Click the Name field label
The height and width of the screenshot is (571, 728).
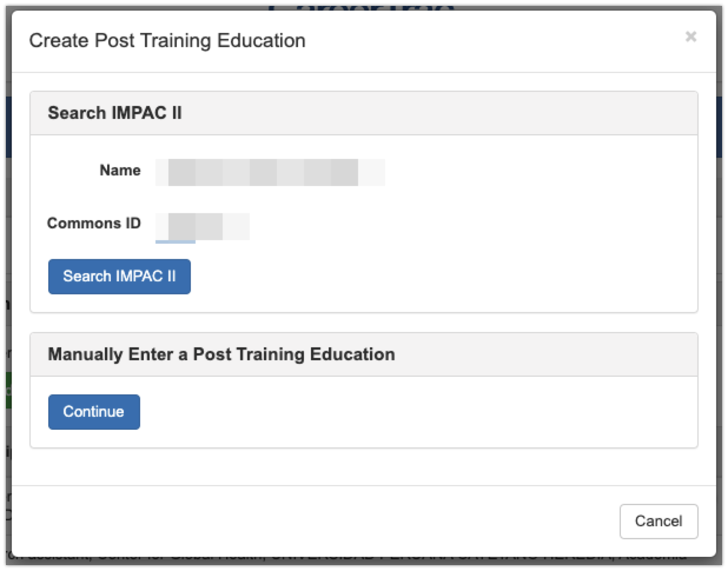point(120,170)
